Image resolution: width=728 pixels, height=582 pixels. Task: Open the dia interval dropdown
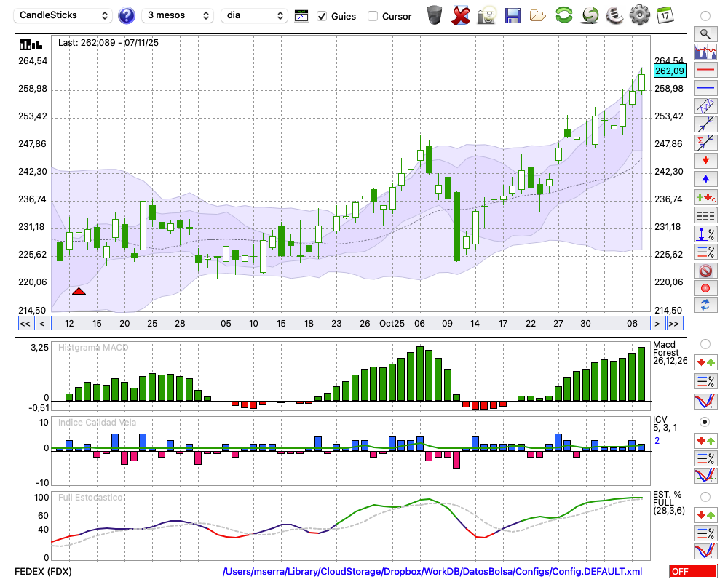[254, 15]
